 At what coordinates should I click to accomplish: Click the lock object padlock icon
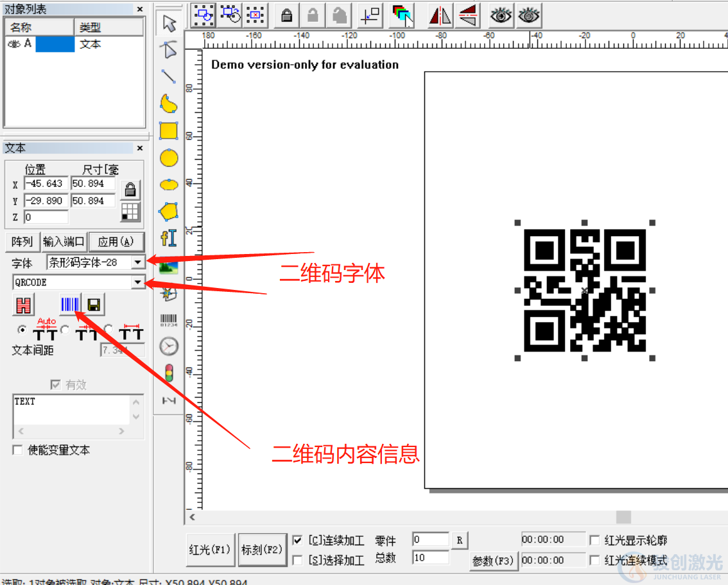coord(287,15)
